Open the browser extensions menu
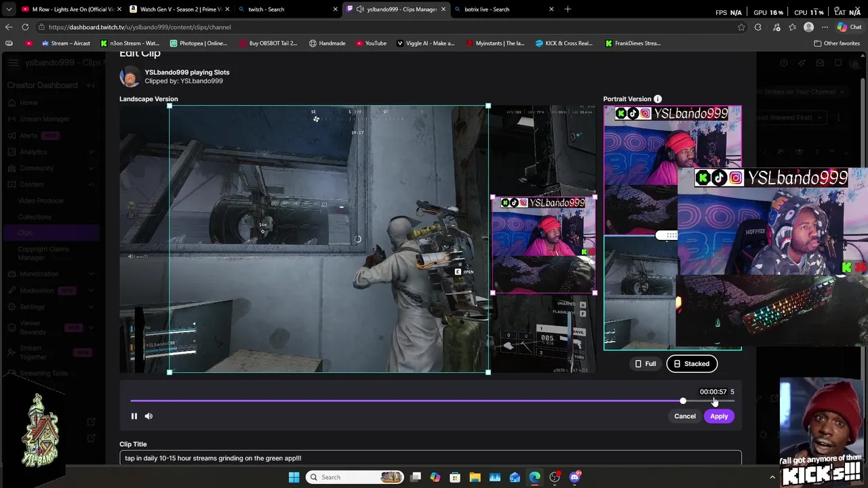868x488 pixels. pos(758,27)
